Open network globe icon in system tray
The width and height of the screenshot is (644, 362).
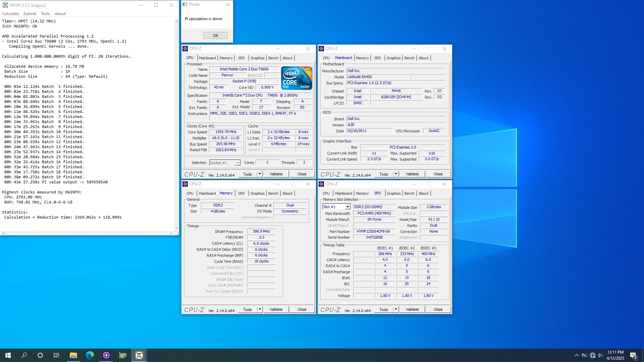[x=593, y=355]
